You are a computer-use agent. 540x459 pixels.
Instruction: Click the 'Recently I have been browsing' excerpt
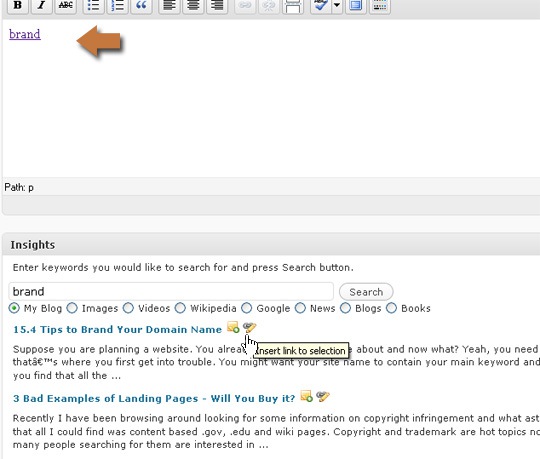(276, 431)
